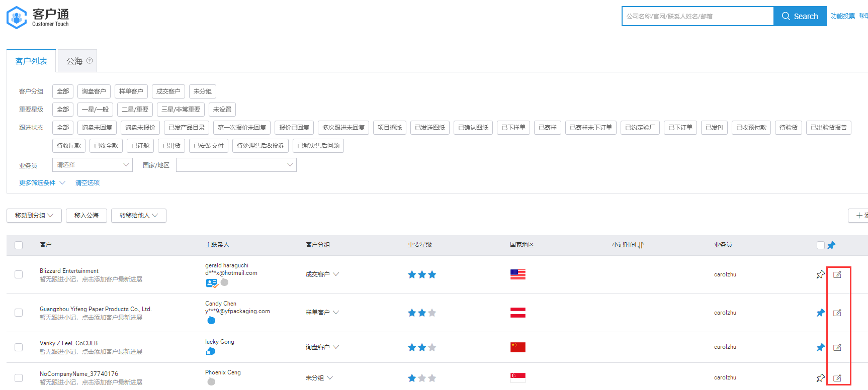Edit the Blizzard Entertainment customer record
The image size is (868, 390).
click(837, 274)
